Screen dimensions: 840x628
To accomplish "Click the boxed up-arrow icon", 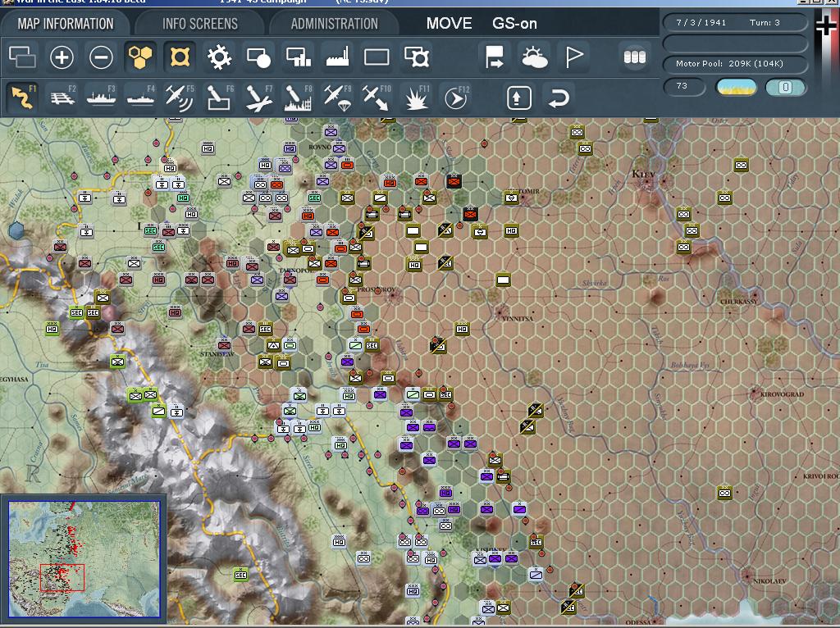I will pos(518,98).
